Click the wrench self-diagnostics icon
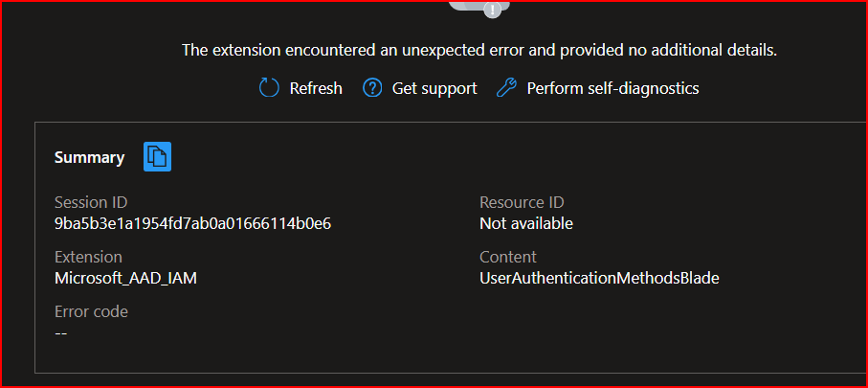The width and height of the screenshot is (868, 388). tap(506, 88)
